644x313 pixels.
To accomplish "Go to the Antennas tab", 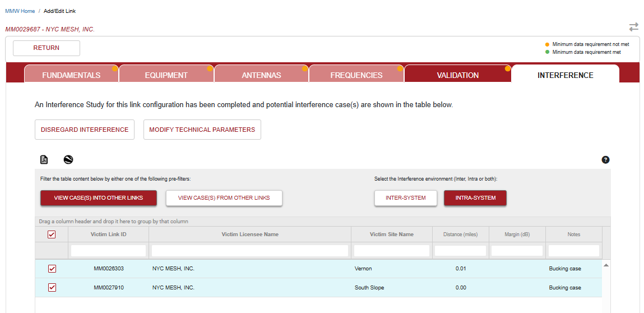I will click(261, 75).
